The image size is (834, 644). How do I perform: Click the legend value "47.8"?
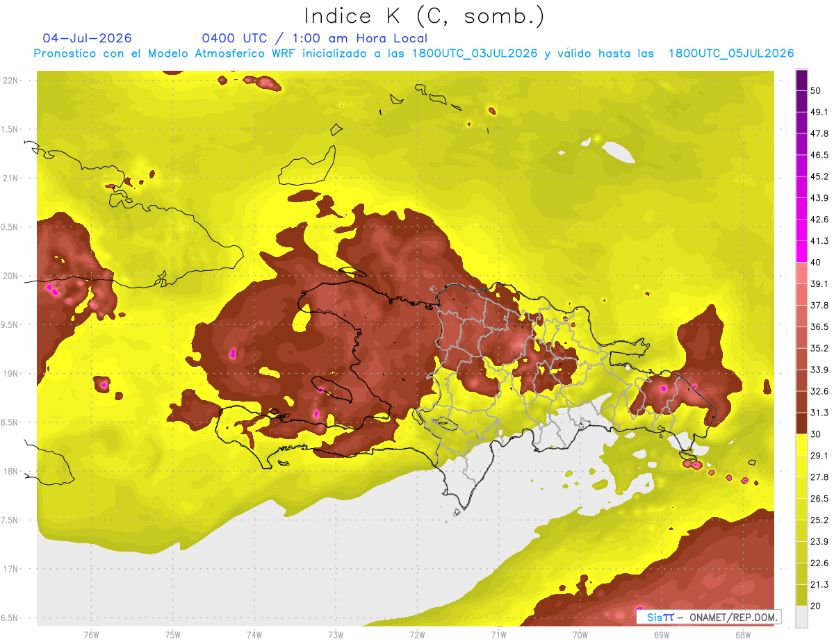819,133
